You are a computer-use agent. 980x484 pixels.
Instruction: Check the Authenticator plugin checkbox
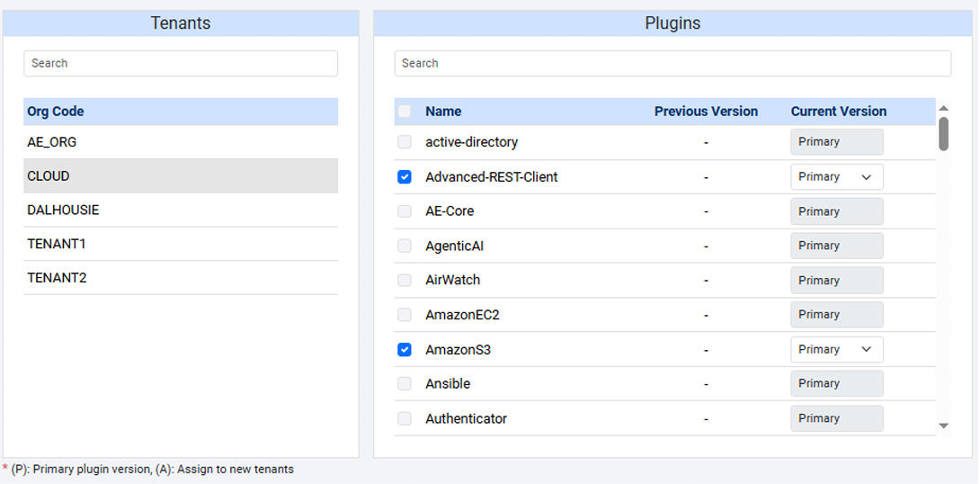[405, 418]
